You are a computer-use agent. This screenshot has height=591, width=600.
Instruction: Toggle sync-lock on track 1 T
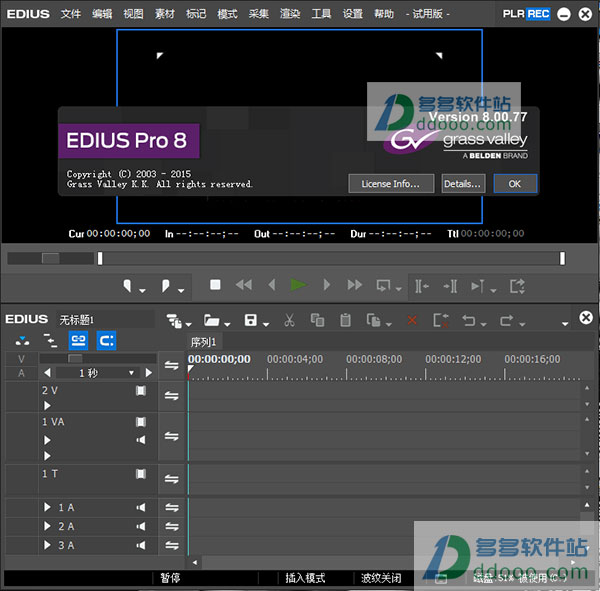[x=171, y=479]
